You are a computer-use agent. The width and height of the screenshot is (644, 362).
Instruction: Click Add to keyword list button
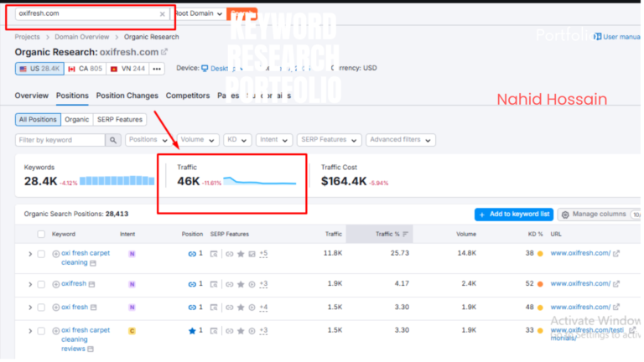click(514, 215)
